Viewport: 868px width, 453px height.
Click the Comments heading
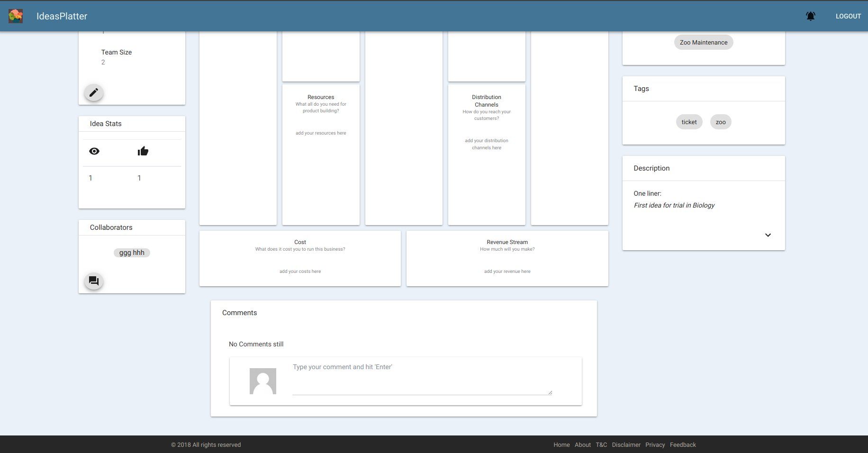click(x=239, y=313)
